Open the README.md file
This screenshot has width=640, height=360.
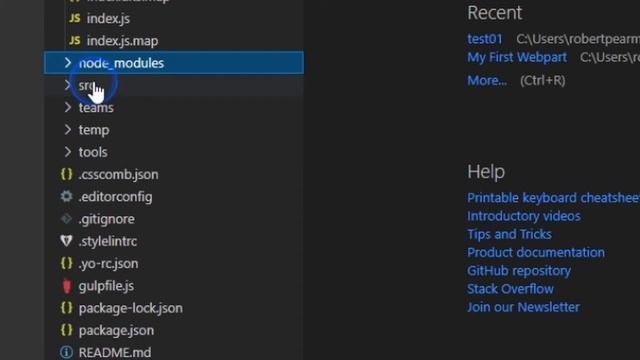click(x=115, y=352)
